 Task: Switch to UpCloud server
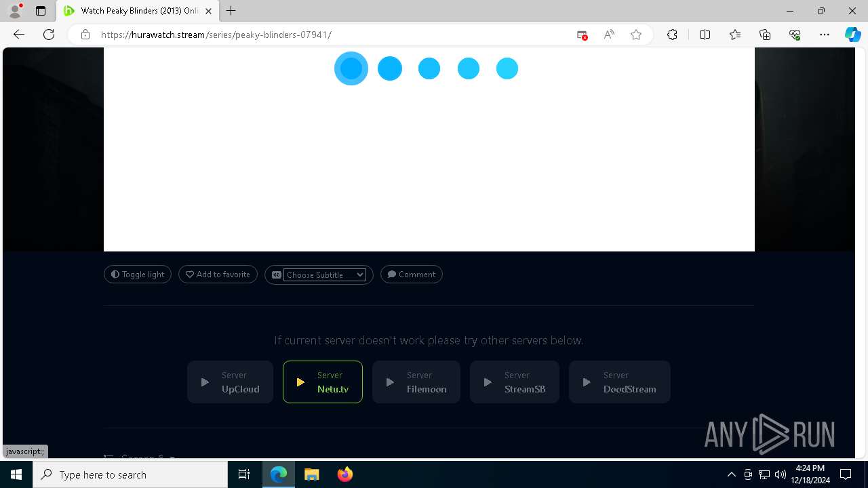pyautogui.click(x=231, y=382)
